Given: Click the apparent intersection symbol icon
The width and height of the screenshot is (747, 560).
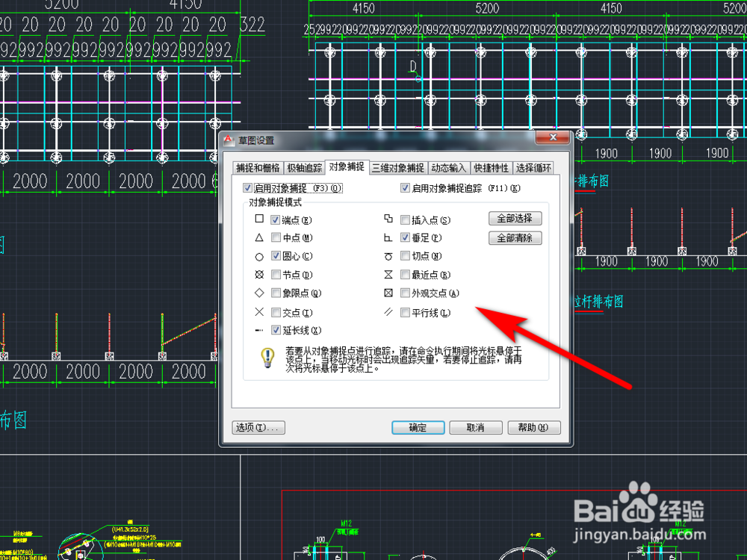Looking at the screenshot, I should point(388,293).
